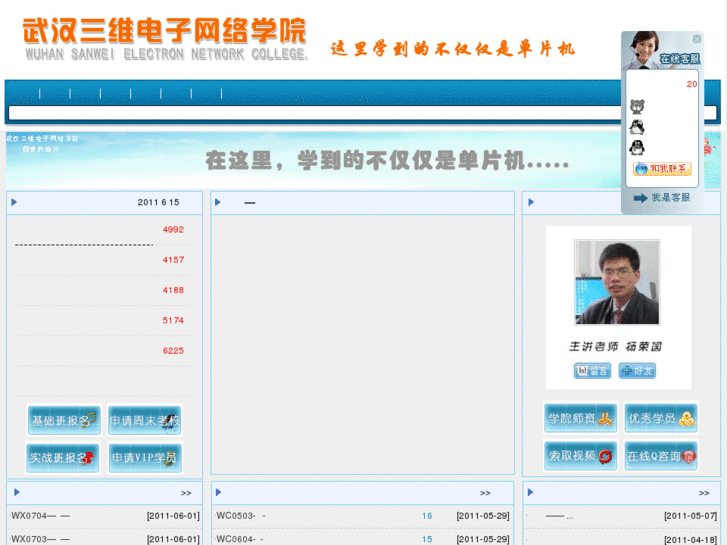Image resolution: width=727 pixels, height=545 pixels.
Task: Click the blue triangle in center panel header
Action: pyautogui.click(x=218, y=202)
